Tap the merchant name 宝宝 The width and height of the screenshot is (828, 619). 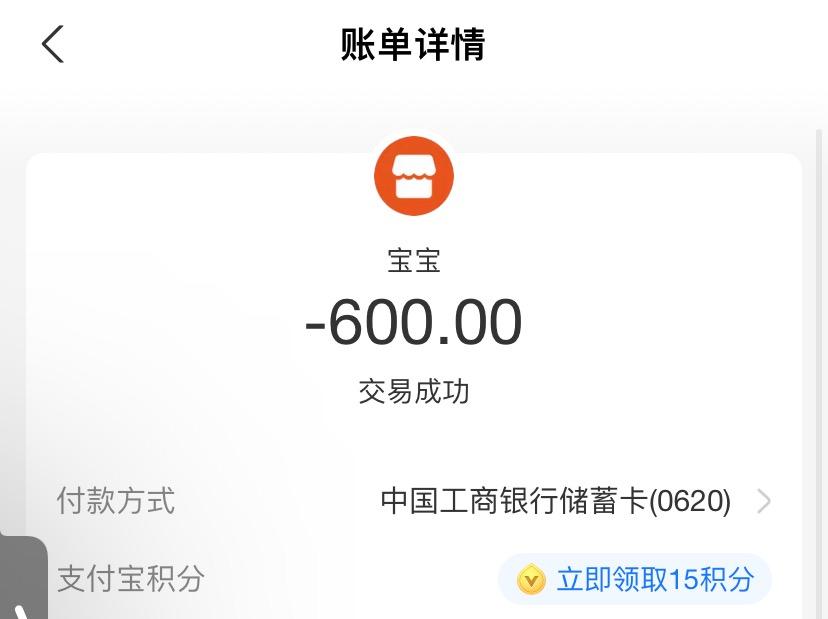coord(414,260)
